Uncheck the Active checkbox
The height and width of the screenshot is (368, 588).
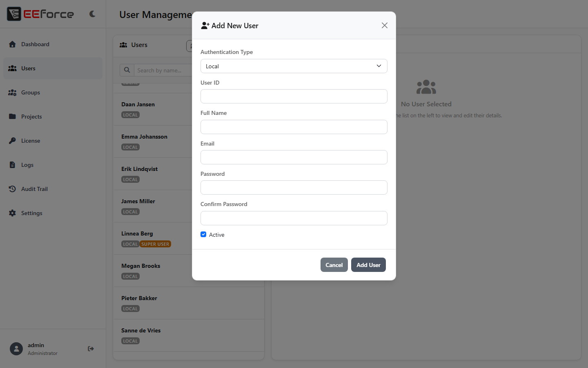pyautogui.click(x=203, y=234)
